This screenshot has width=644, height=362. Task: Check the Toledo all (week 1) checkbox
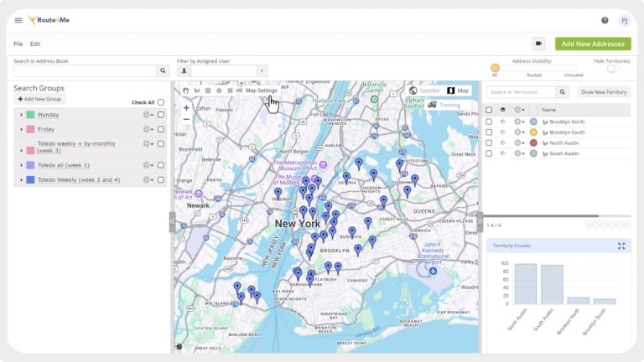click(x=161, y=165)
